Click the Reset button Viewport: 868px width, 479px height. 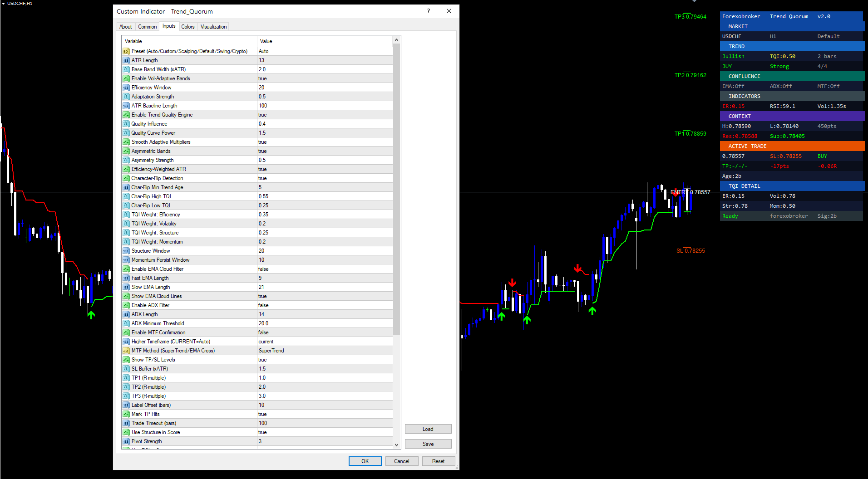[x=439, y=461]
